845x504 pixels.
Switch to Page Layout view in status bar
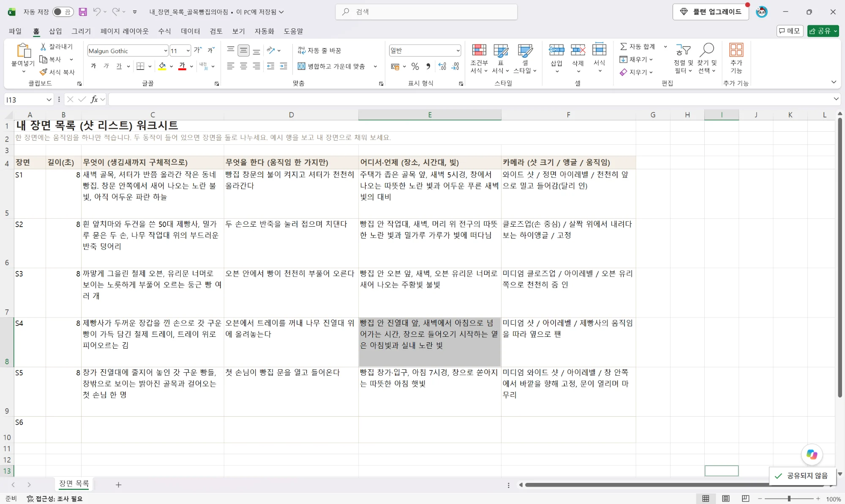(x=725, y=499)
